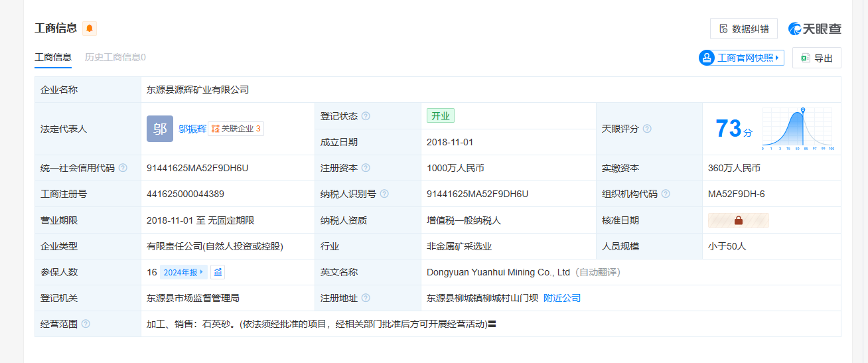The width and height of the screenshot is (868, 363).
Task: Click help icon beside 纳税人识别号
Action: point(384,194)
